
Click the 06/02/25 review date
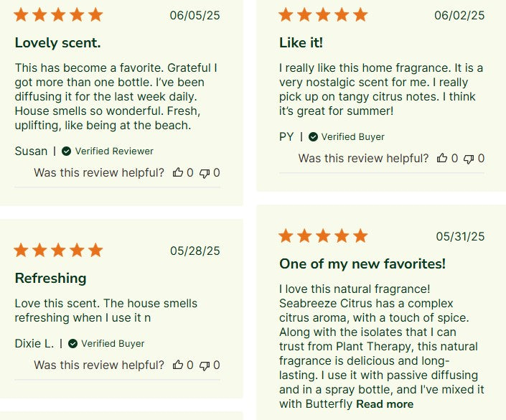coord(459,15)
